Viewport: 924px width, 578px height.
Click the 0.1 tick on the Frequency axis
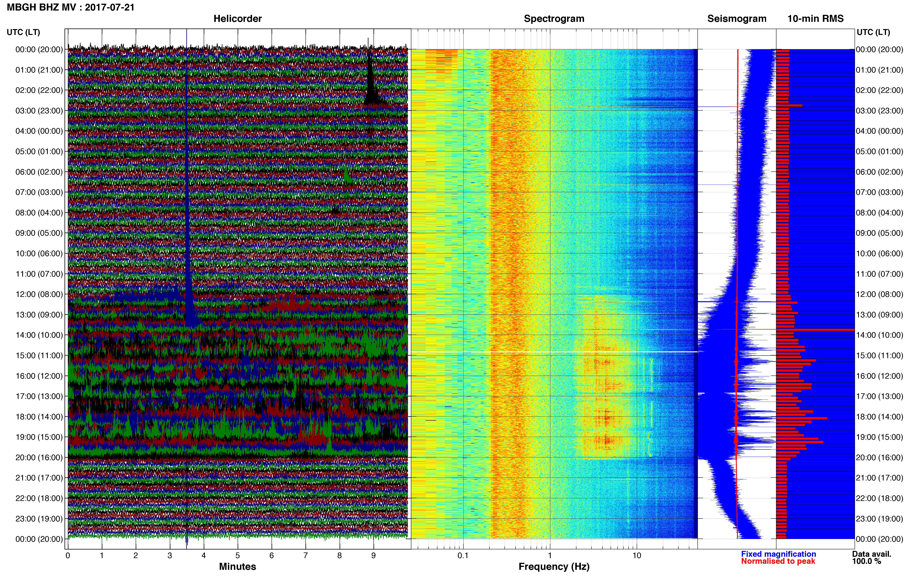[x=463, y=556]
